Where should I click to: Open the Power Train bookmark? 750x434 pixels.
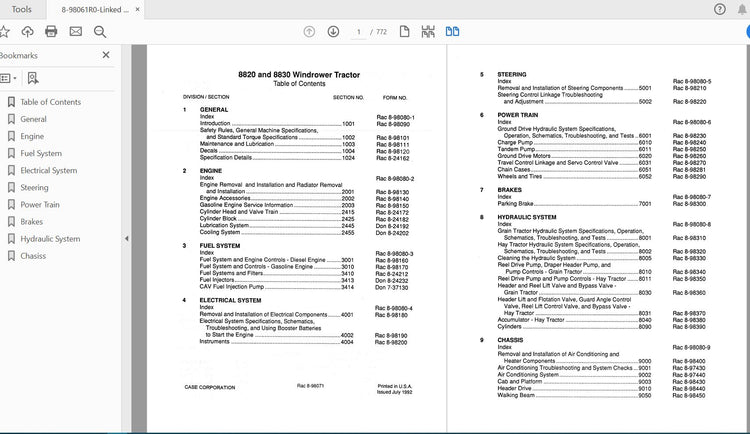point(40,204)
